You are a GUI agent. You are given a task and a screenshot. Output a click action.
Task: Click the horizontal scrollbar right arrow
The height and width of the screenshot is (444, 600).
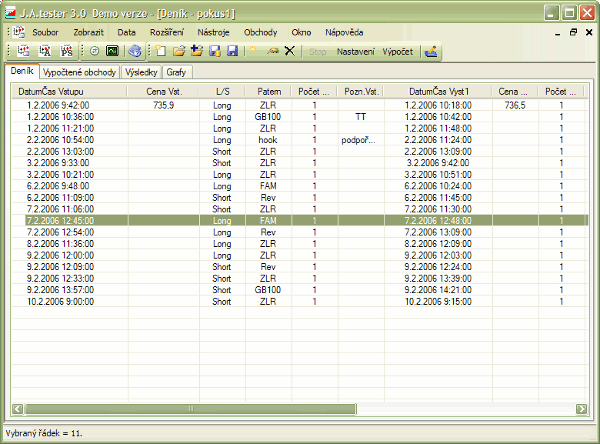click(x=581, y=409)
